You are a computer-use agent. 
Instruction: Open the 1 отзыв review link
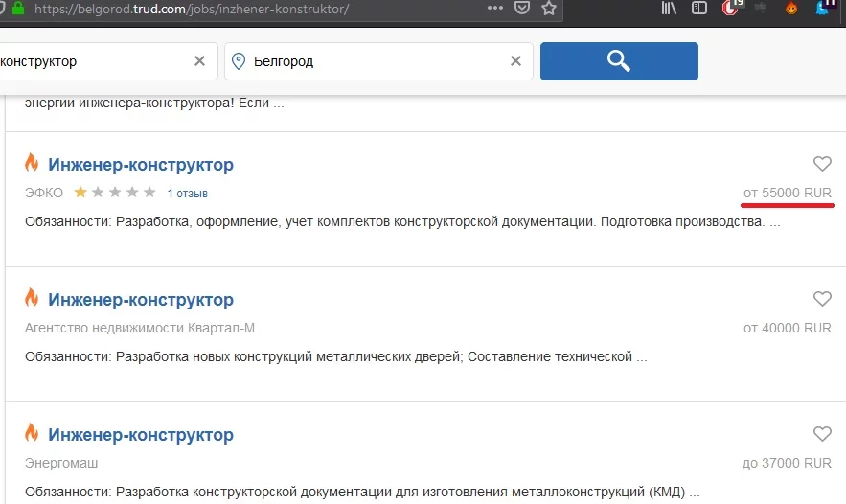point(187,194)
